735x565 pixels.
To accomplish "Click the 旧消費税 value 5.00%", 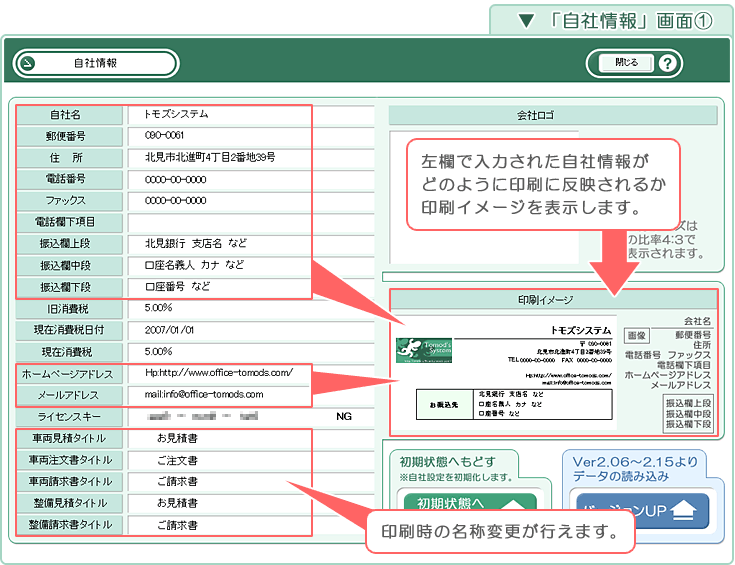I will point(251,309).
